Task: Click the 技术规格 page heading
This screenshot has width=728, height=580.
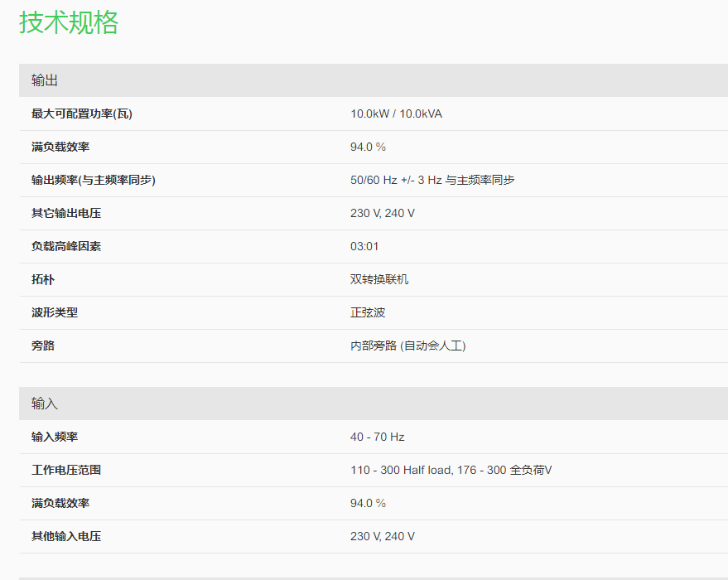Action: (x=69, y=22)
